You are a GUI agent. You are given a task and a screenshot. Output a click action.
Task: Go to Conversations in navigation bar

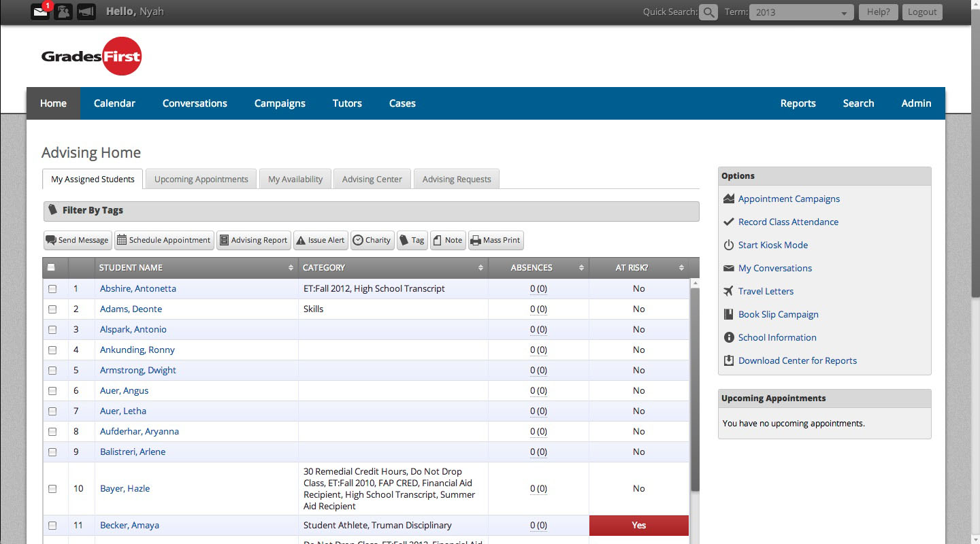tap(195, 103)
